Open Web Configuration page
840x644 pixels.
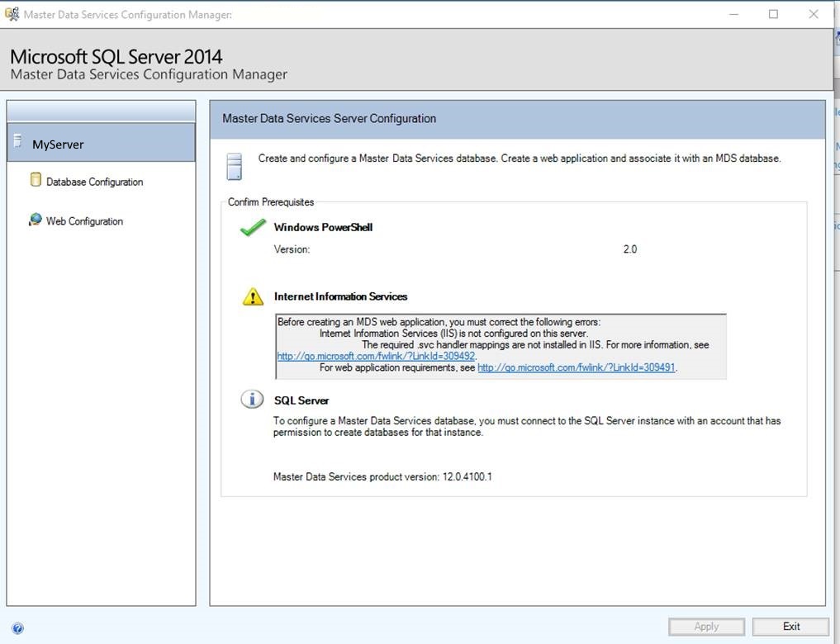click(84, 221)
